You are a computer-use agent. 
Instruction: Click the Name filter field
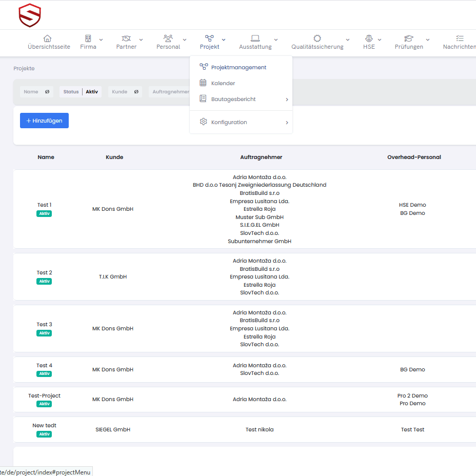click(36, 92)
